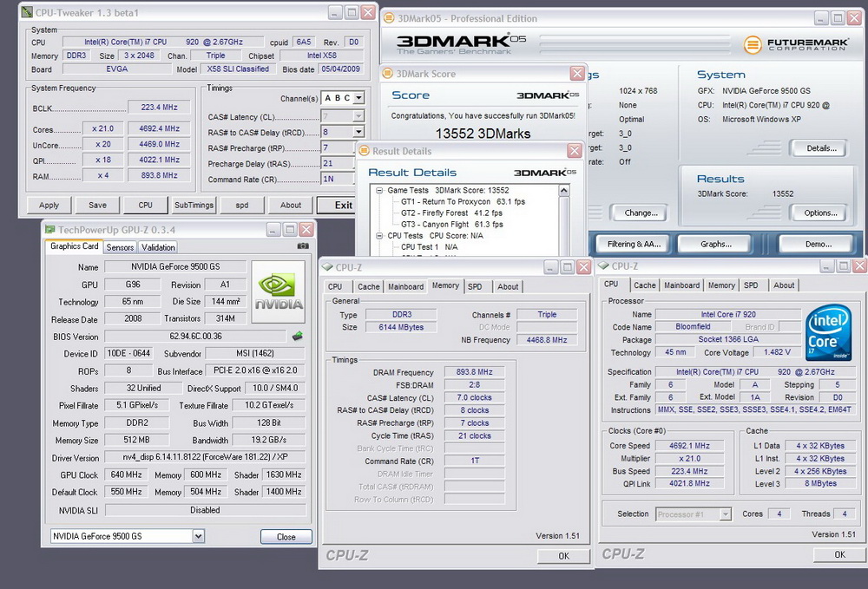The width and height of the screenshot is (868, 589).
Task: Click OK in right CPU-Z window
Action: coord(839,554)
